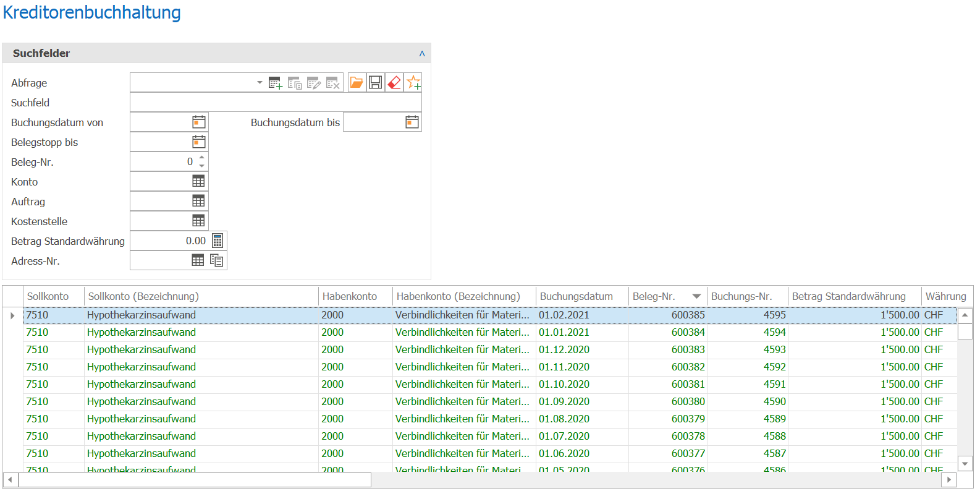
Task: Click into the Suchfeld input
Action: point(276,102)
